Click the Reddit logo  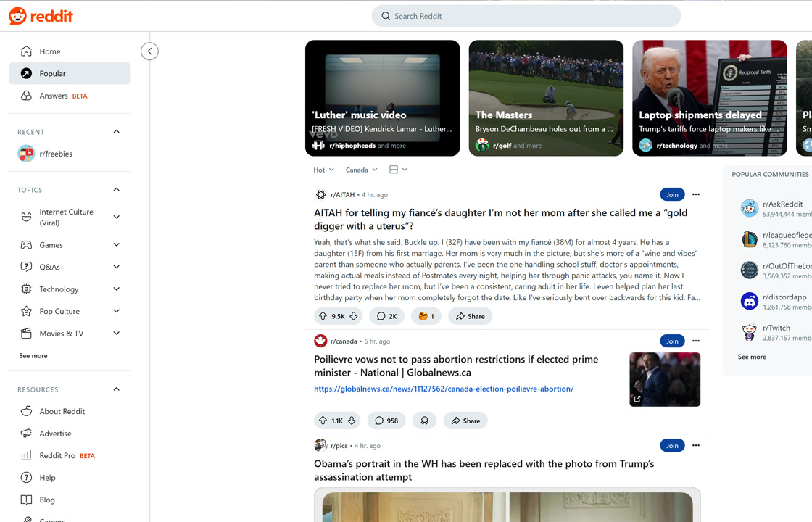point(41,16)
